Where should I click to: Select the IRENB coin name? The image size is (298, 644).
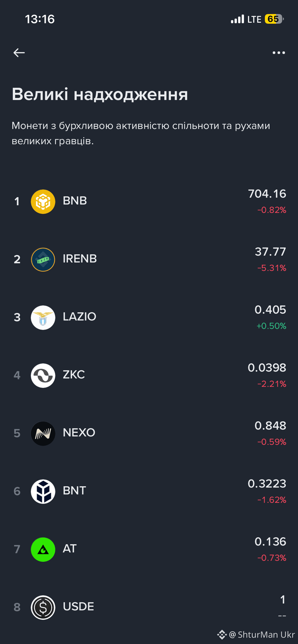(x=80, y=259)
